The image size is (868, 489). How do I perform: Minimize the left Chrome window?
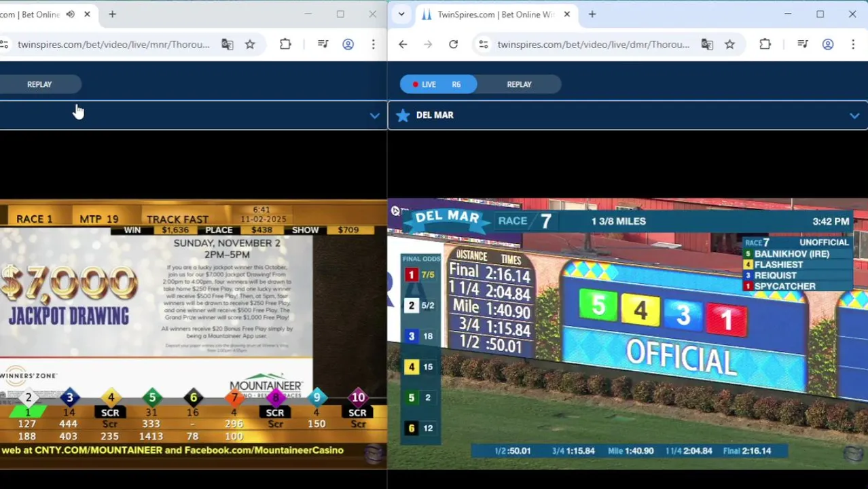coord(308,14)
